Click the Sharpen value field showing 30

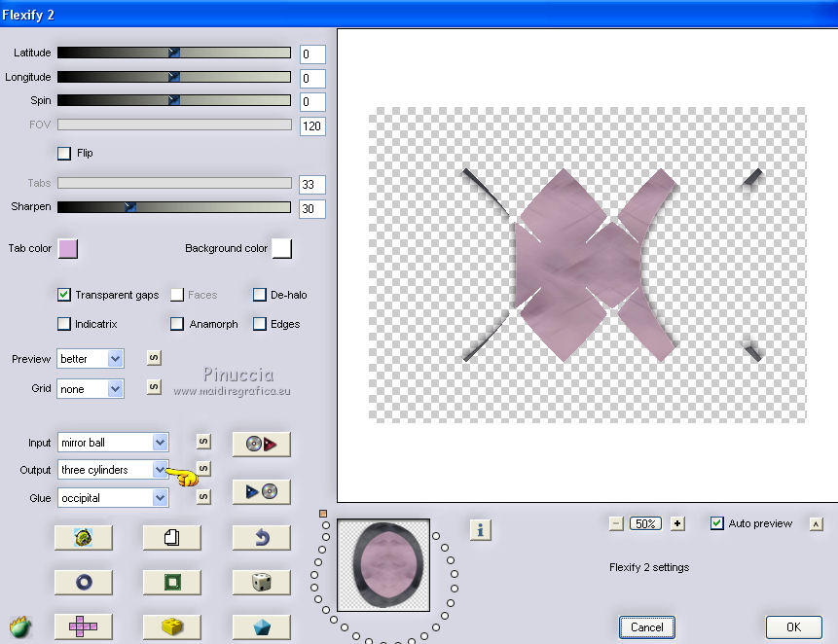click(x=312, y=208)
